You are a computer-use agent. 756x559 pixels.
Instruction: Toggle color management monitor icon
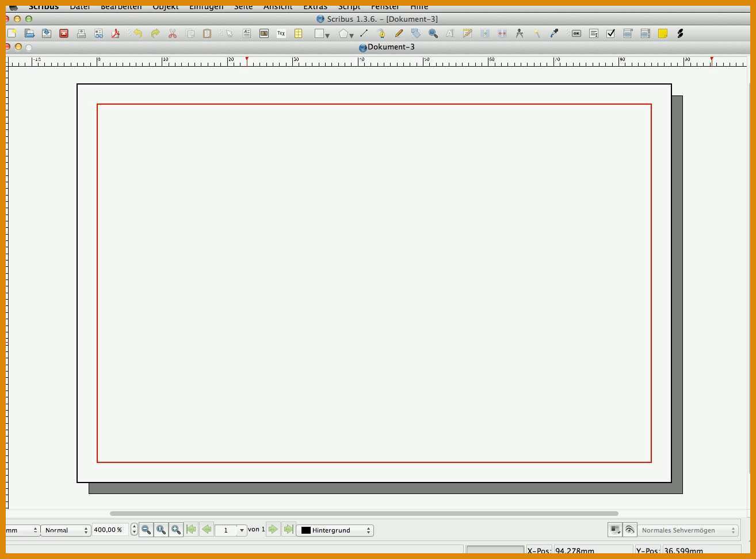click(x=615, y=530)
